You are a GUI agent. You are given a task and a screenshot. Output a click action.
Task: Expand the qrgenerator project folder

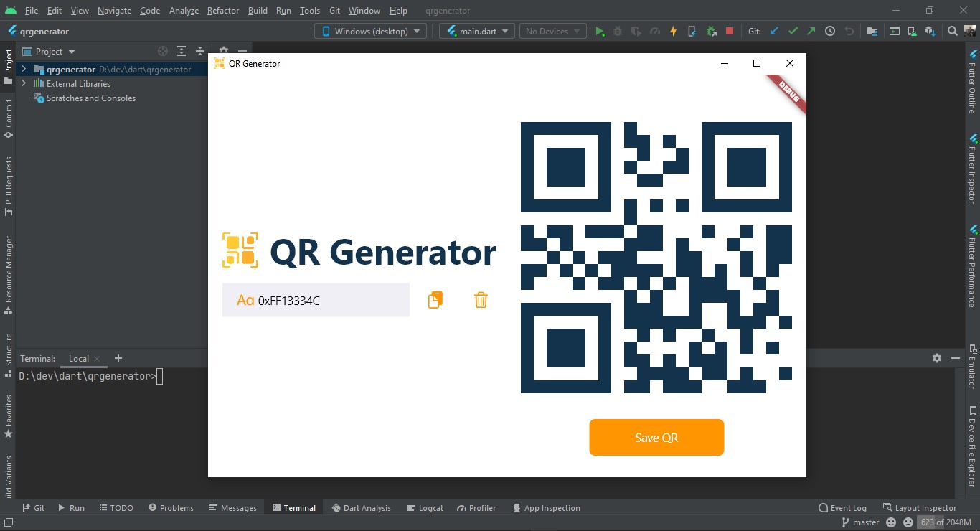[x=24, y=70]
